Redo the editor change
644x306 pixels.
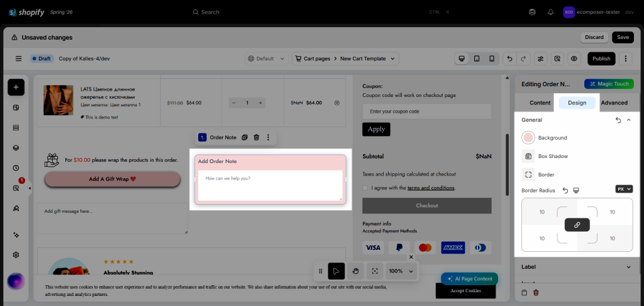(523, 59)
